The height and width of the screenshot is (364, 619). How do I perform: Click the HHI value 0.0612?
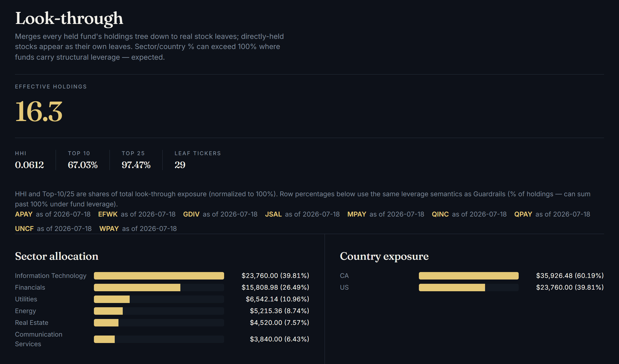coord(29,165)
